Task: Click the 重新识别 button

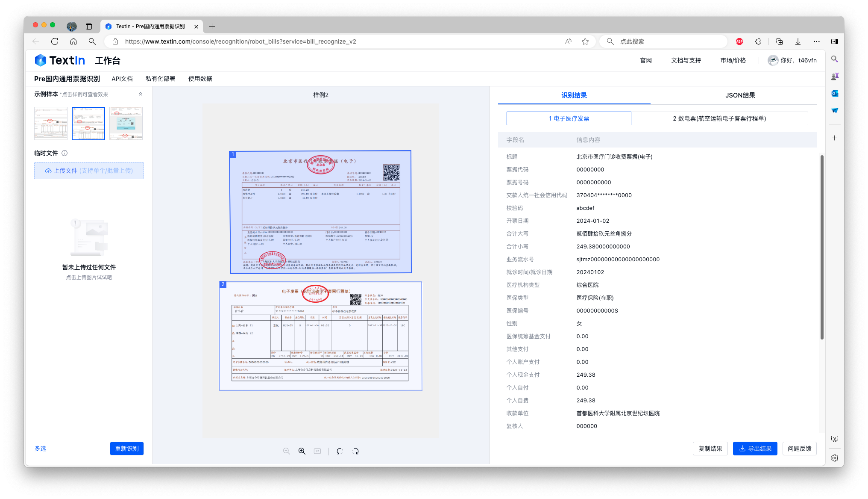Action: point(127,449)
